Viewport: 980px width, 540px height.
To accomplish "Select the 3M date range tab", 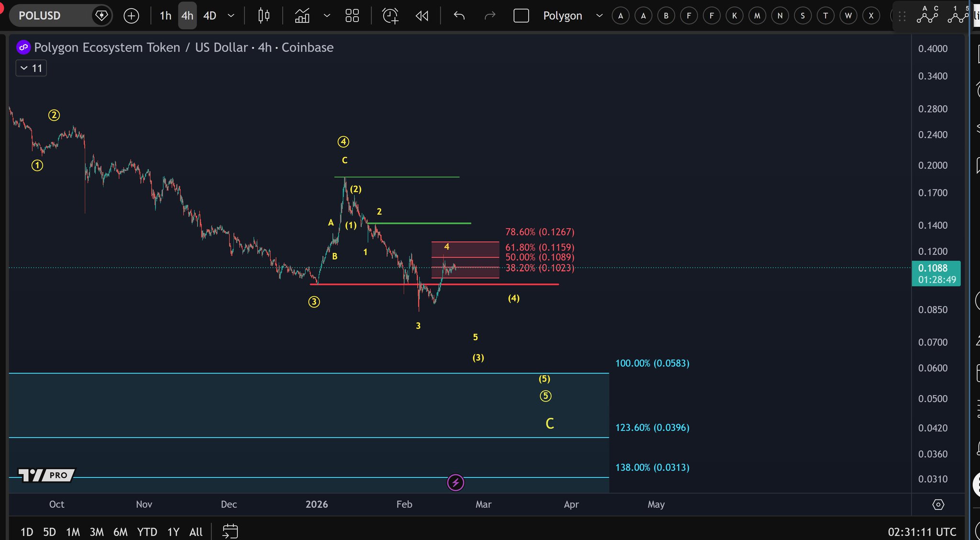I will (97, 532).
